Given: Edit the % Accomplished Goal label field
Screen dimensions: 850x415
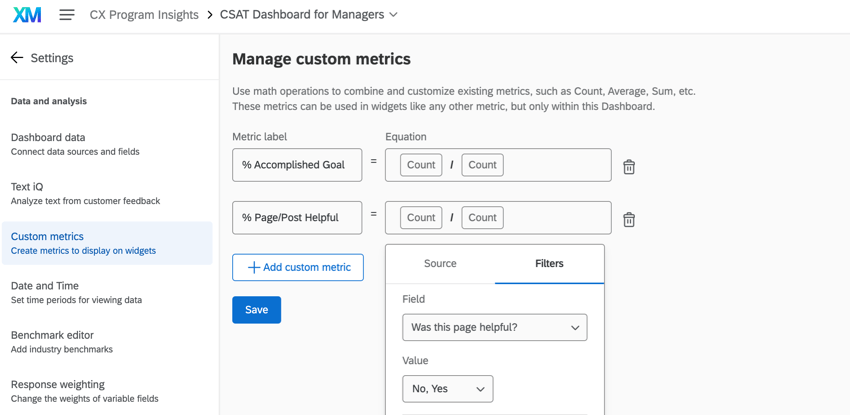Looking at the screenshot, I should click(297, 165).
